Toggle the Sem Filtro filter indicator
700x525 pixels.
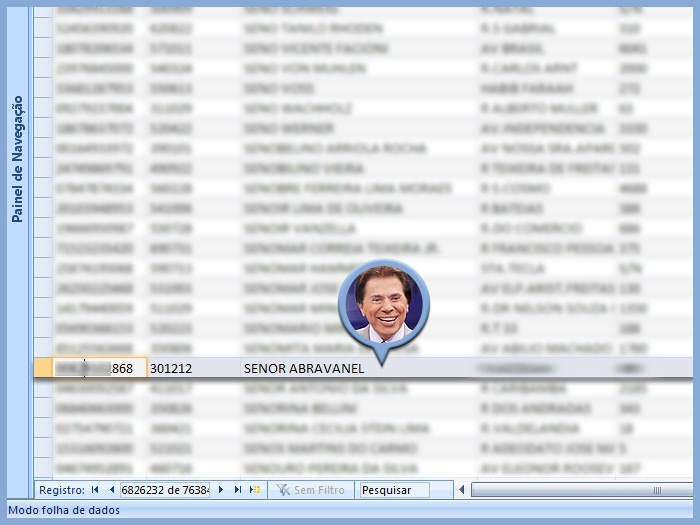(311, 490)
